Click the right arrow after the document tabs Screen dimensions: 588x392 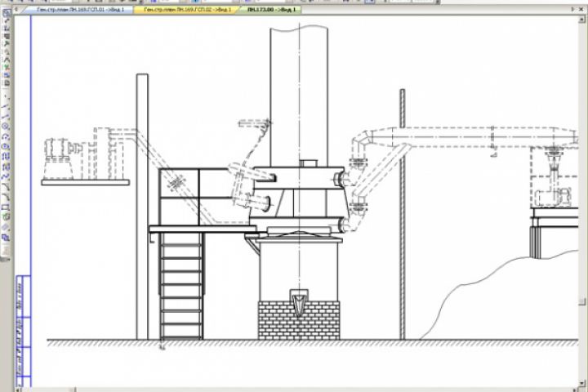573,9
